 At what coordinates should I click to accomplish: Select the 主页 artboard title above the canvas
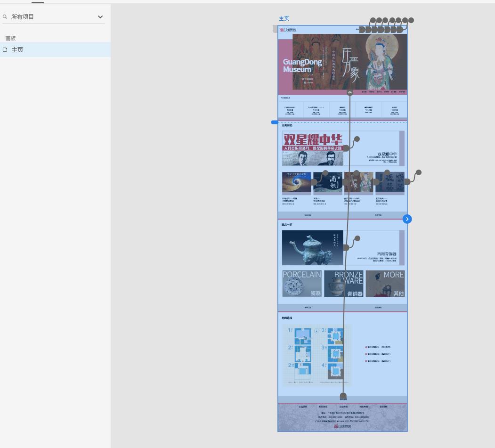(284, 18)
